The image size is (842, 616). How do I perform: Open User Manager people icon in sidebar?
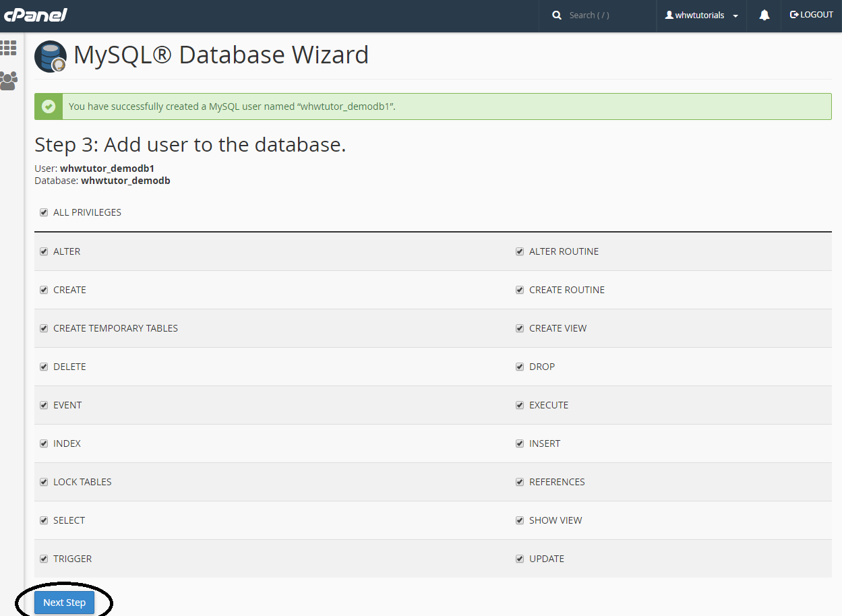(x=9, y=81)
